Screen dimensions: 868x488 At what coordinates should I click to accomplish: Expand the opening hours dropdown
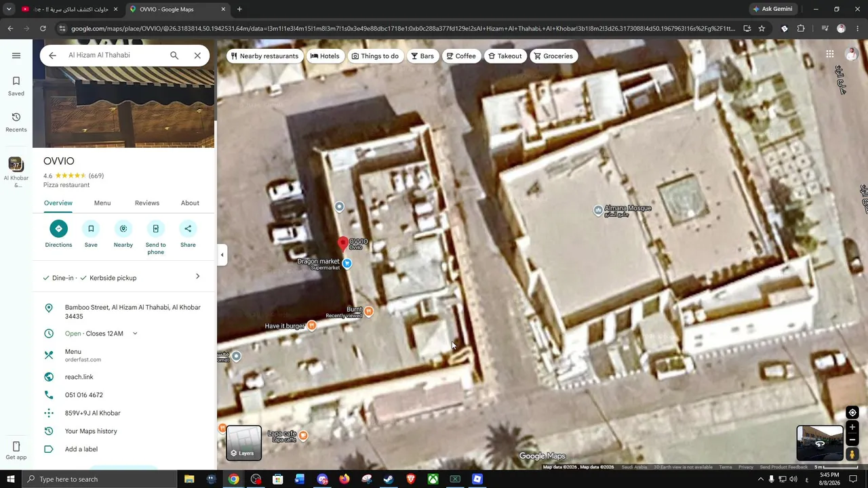click(x=135, y=333)
